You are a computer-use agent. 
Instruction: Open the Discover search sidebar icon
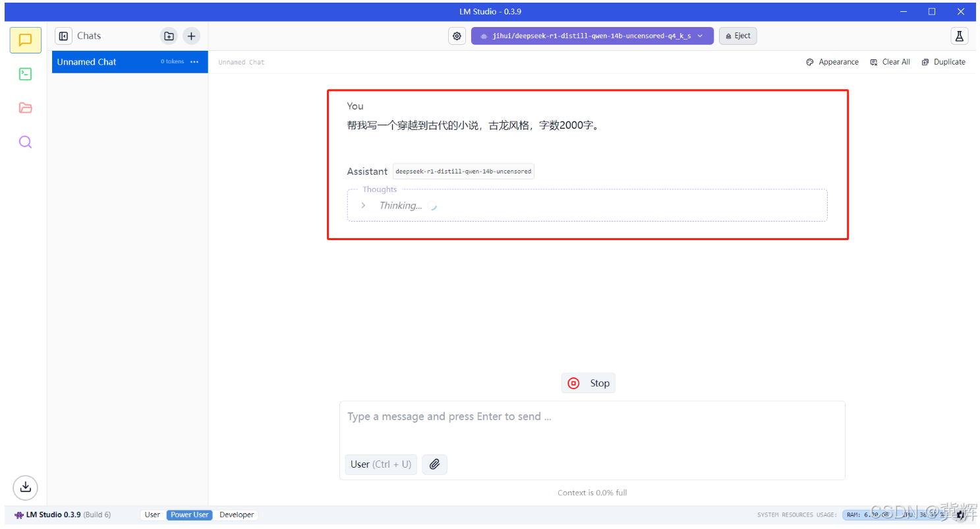(x=26, y=142)
